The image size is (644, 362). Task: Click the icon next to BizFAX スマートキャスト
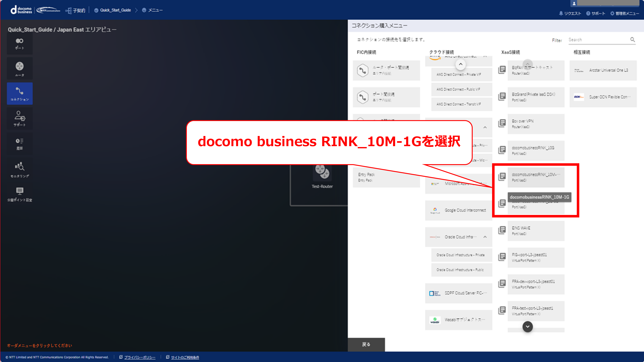[x=502, y=70]
